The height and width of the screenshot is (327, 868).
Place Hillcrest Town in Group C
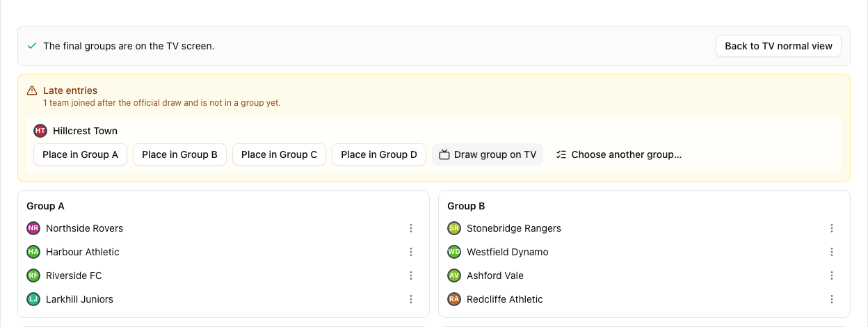coord(280,154)
